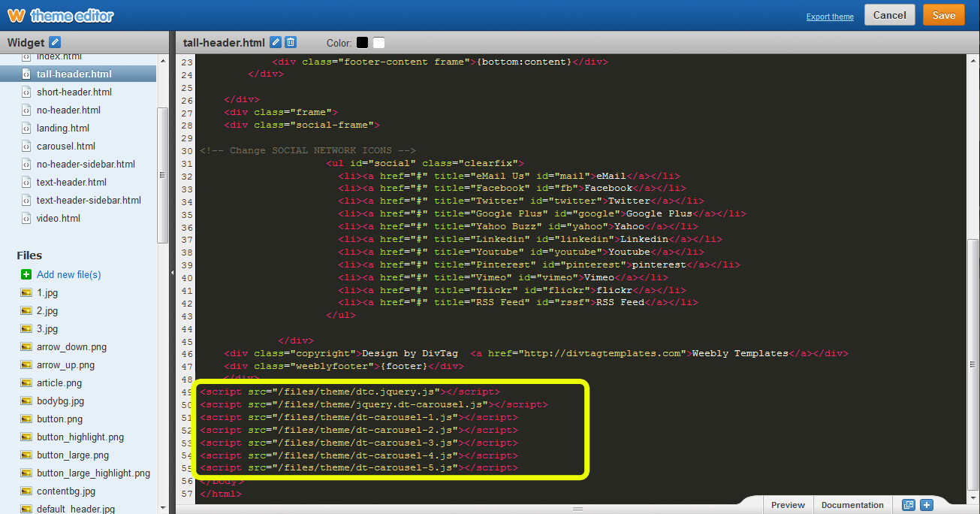Open the Preview tab
The width and height of the screenshot is (980, 514).
pos(788,505)
